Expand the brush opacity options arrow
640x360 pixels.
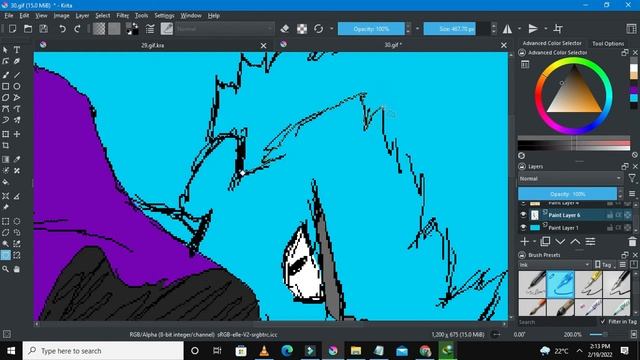tap(417, 29)
